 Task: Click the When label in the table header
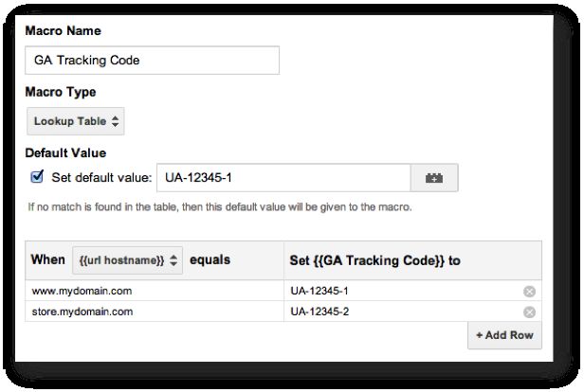pos(48,259)
